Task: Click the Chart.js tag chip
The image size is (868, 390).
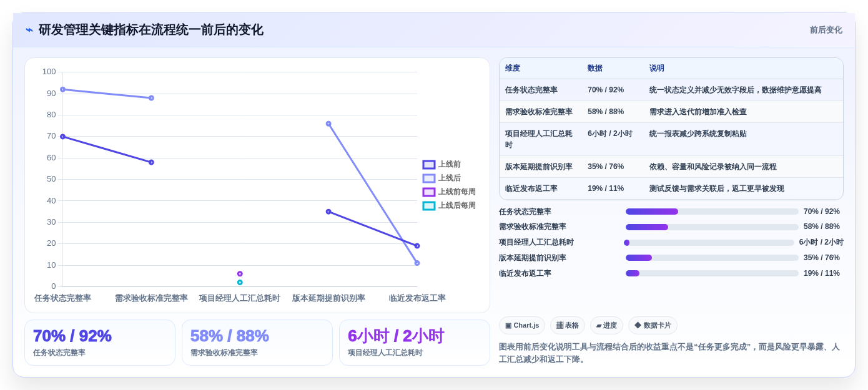Action: (522, 326)
